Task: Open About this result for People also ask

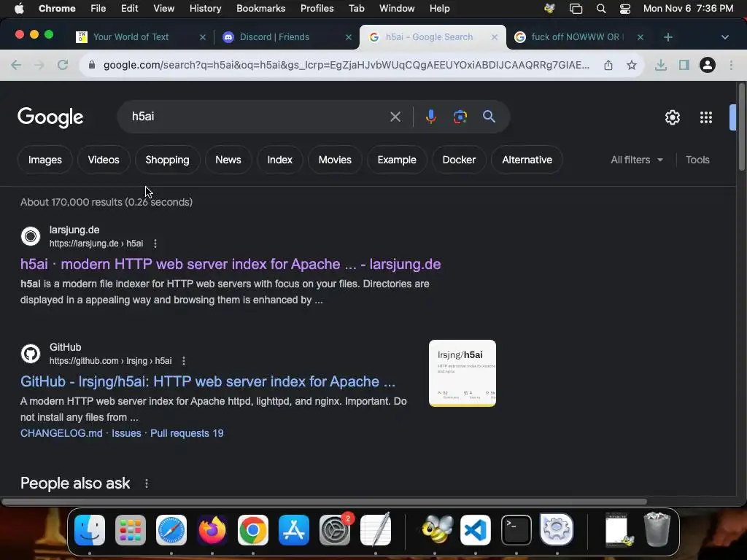Action: (x=147, y=483)
